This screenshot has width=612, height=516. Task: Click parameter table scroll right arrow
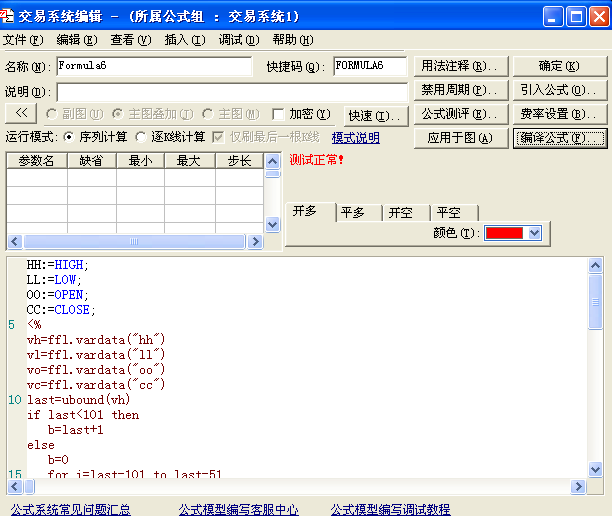pyautogui.click(x=255, y=242)
